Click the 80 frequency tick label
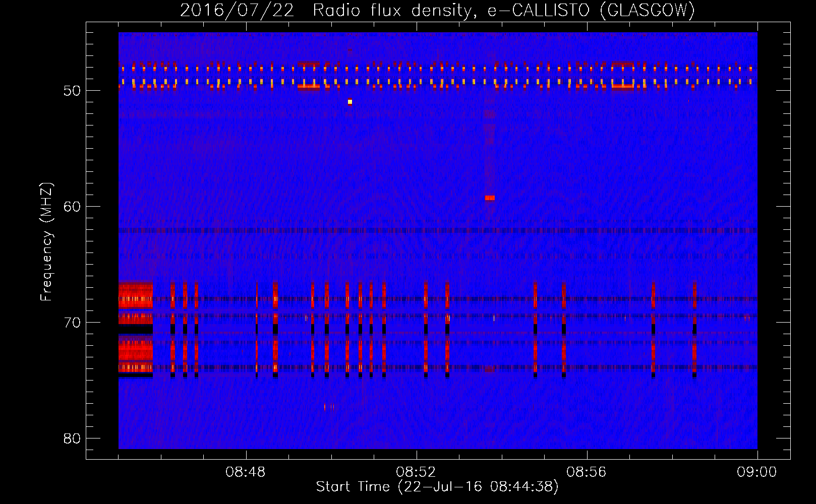This screenshot has width=816, height=504. (x=72, y=438)
